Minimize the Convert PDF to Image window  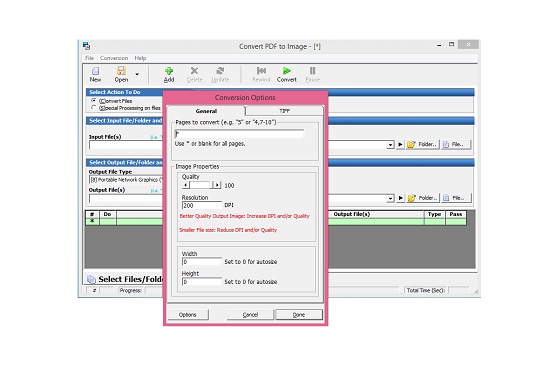(x=439, y=45)
